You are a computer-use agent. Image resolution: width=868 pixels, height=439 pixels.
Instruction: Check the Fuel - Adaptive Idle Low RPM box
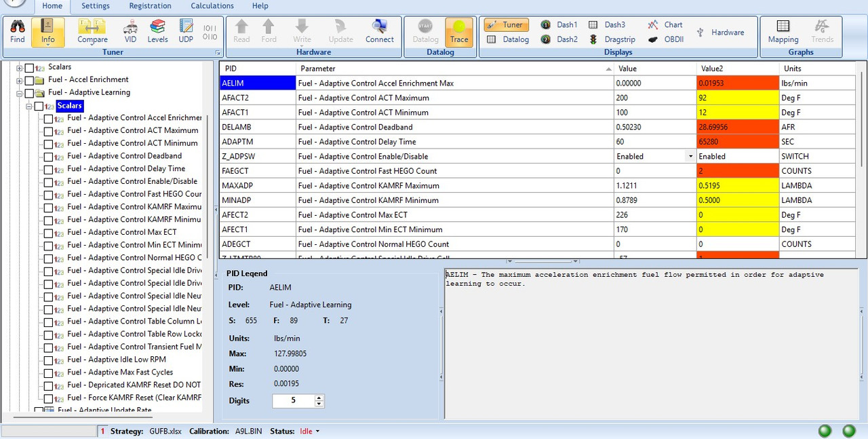click(48, 360)
